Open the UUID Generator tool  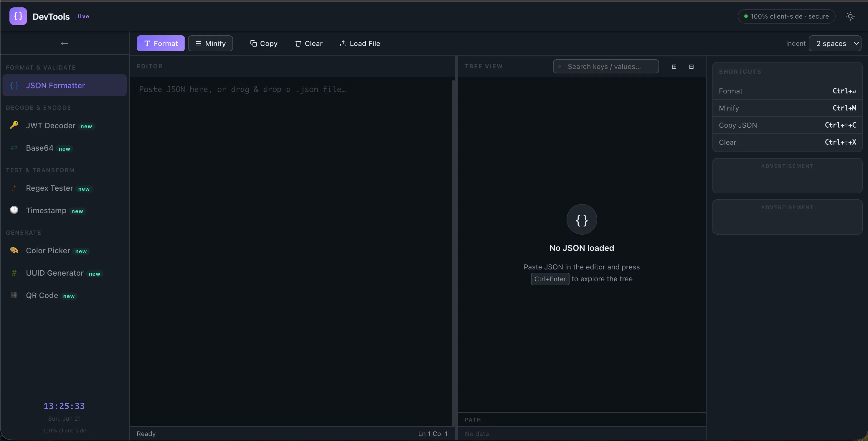[64, 273]
